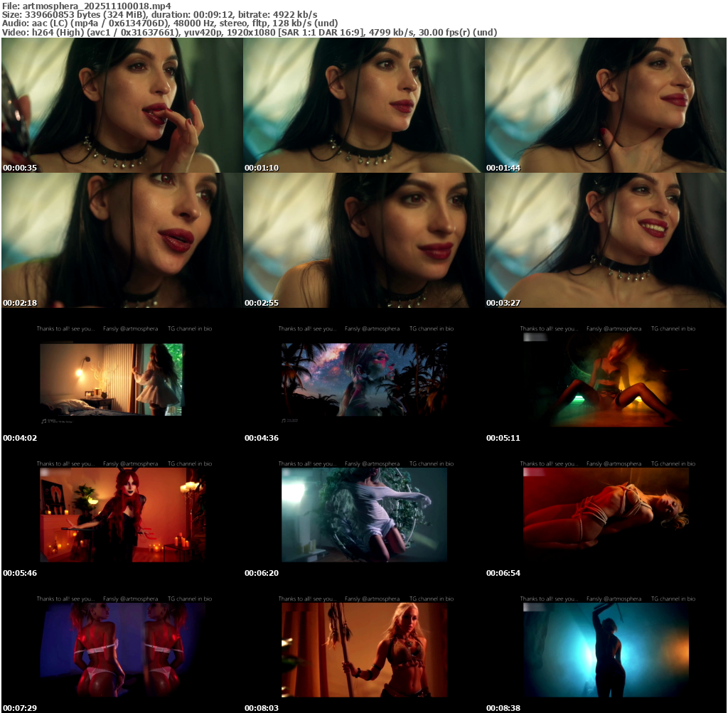Viewport: 728px width, 713px height.
Task: Select the frame captured at 00:02:55
Action: point(363,240)
